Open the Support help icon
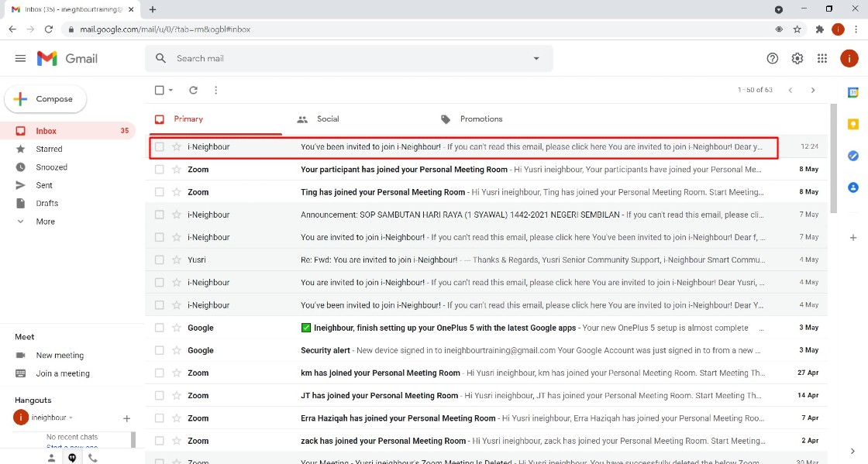This screenshot has width=868, height=464. (x=772, y=58)
